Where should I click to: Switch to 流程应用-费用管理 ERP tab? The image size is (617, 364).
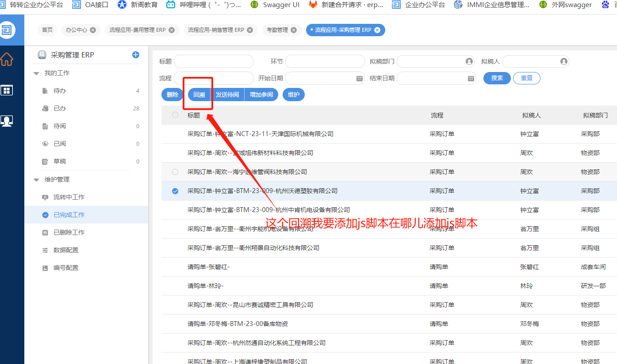point(138,30)
